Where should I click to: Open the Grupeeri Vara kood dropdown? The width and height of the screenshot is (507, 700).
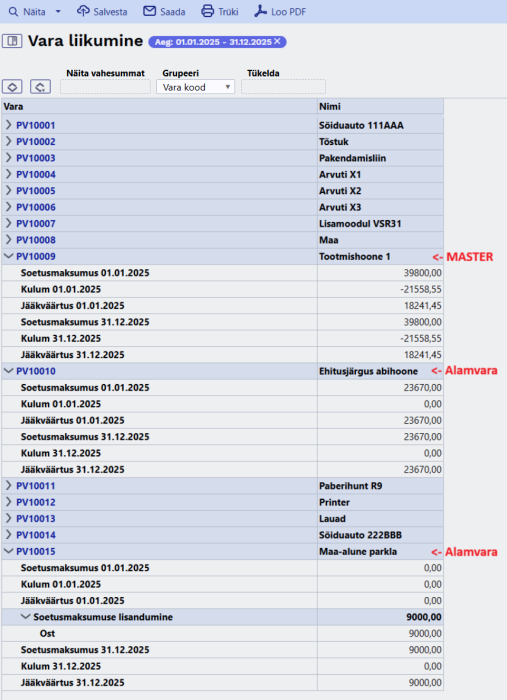pyautogui.click(x=195, y=87)
